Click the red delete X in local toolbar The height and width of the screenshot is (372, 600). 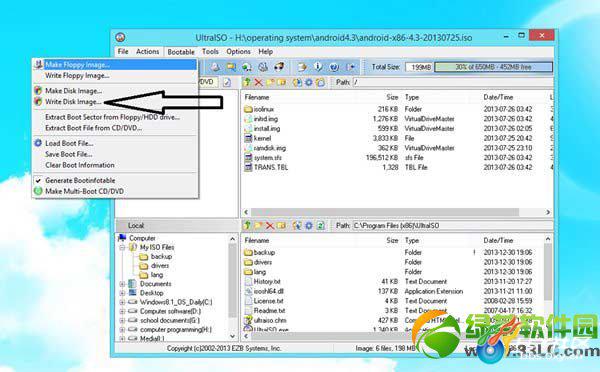click(270, 225)
